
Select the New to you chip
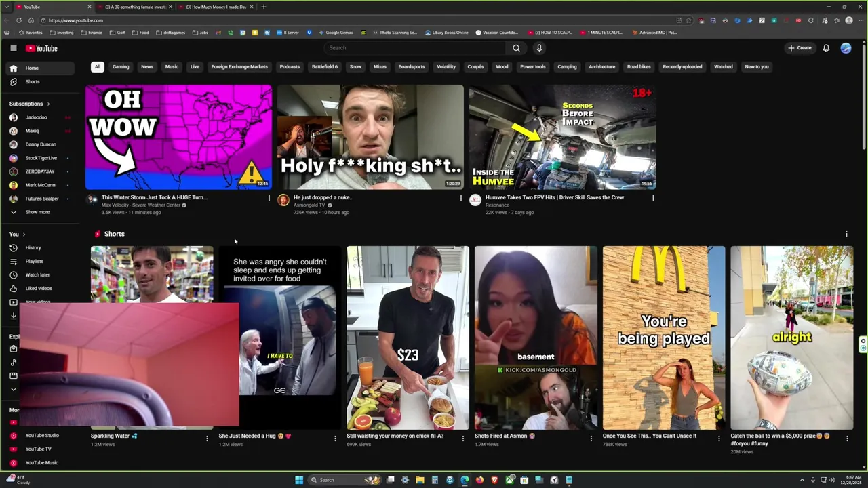pyautogui.click(x=757, y=66)
